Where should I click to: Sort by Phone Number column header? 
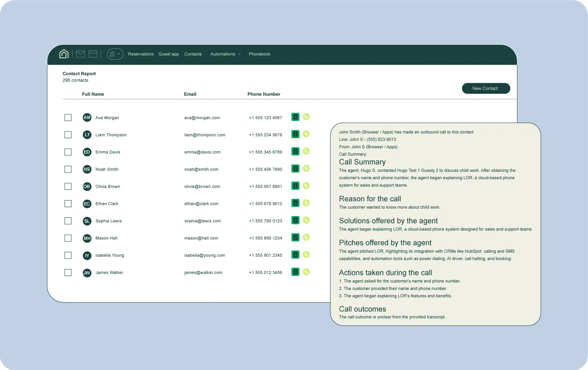(x=264, y=94)
